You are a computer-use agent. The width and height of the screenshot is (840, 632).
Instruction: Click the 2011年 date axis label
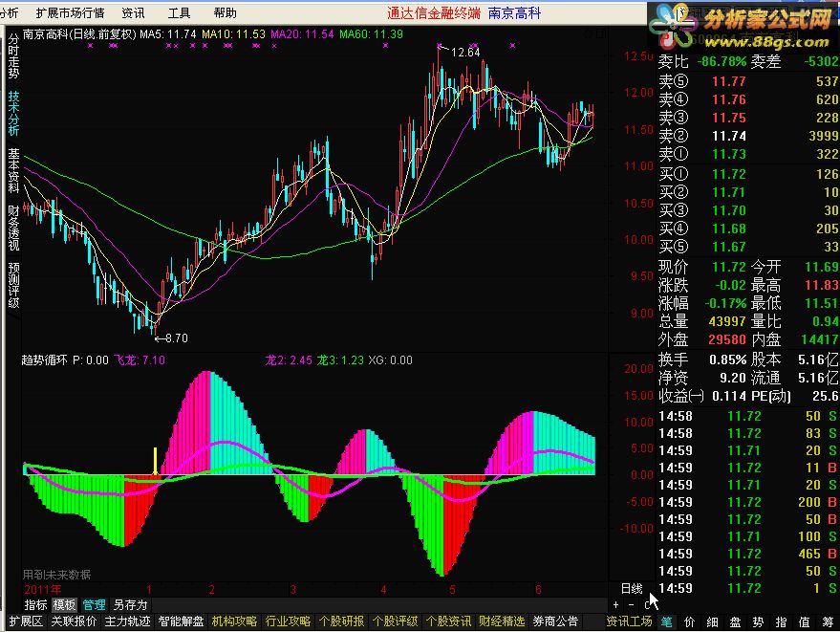pos(43,590)
